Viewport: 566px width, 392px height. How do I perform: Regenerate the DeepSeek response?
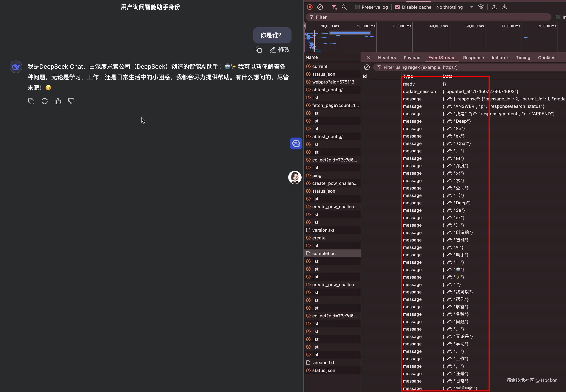pos(44,101)
